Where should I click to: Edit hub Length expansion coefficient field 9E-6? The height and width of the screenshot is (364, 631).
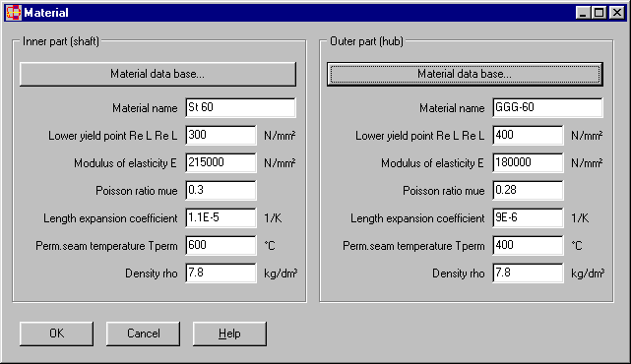[528, 218]
